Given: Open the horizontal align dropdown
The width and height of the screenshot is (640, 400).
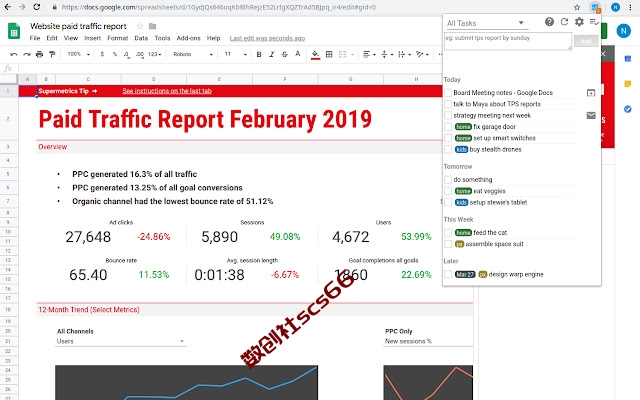Looking at the screenshot, I should pyautogui.click(x=369, y=54).
